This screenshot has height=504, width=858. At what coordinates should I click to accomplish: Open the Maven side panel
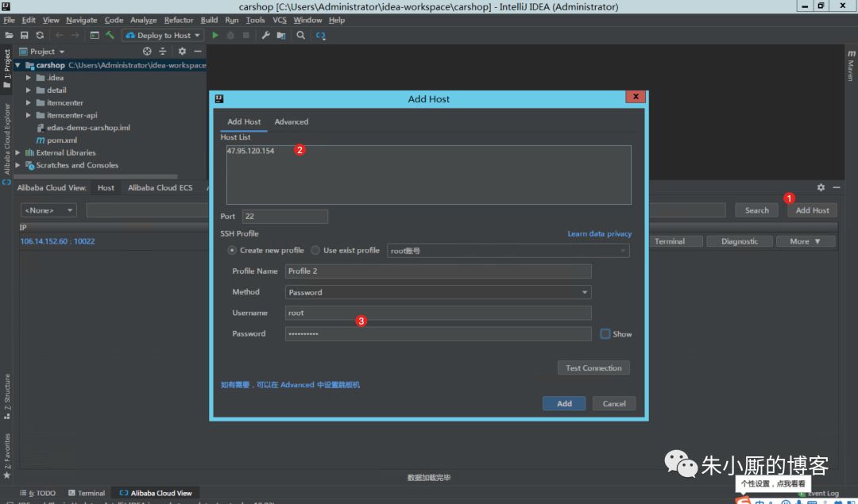point(851,66)
